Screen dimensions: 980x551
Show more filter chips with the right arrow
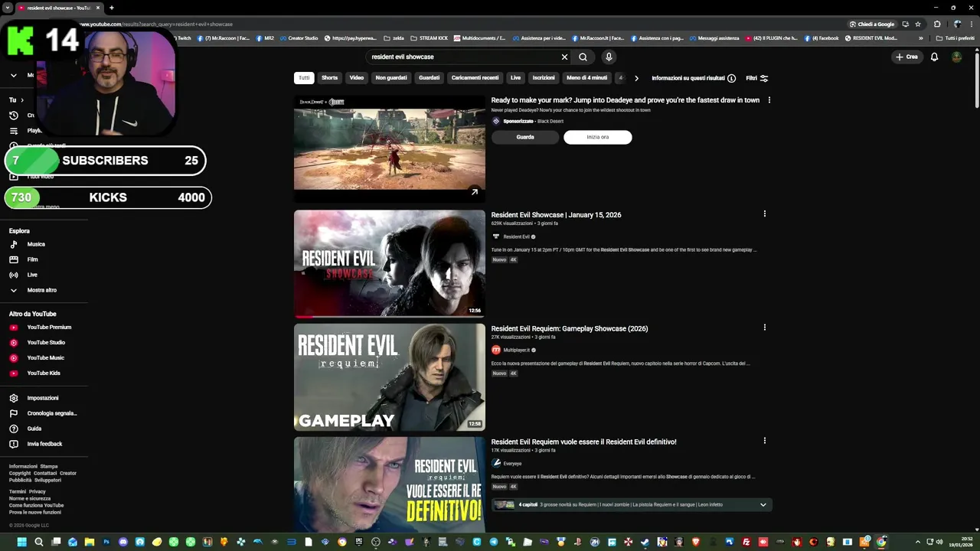click(x=635, y=78)
